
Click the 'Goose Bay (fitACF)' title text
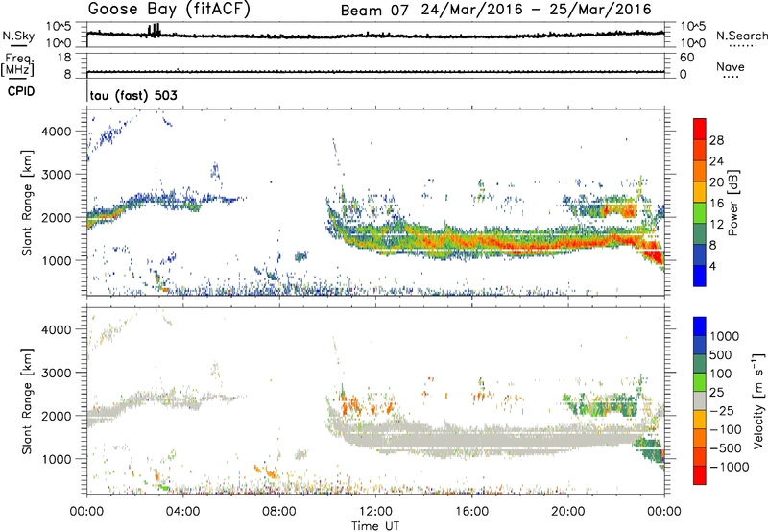point(169,9)
